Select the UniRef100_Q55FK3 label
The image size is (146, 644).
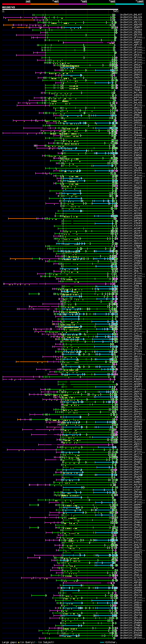point(131,75)
